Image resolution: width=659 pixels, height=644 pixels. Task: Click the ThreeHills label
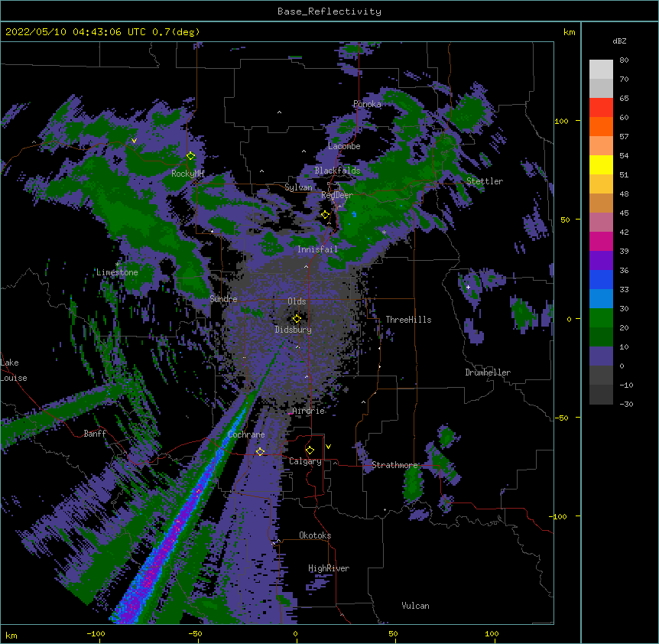click(x=408, y=320)
